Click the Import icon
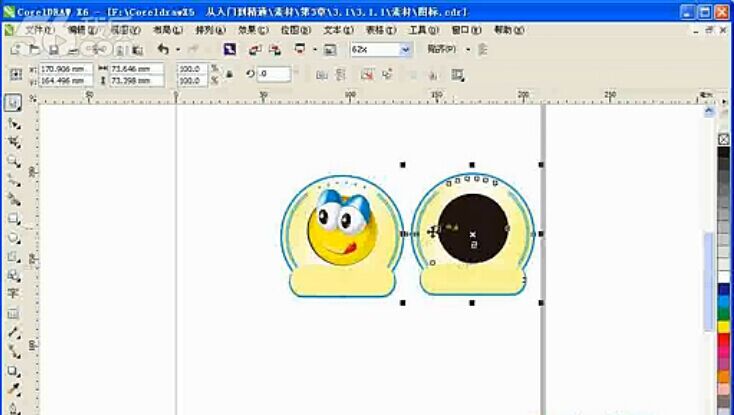Screen dimensions: 734x415 (x=255, y=49)
